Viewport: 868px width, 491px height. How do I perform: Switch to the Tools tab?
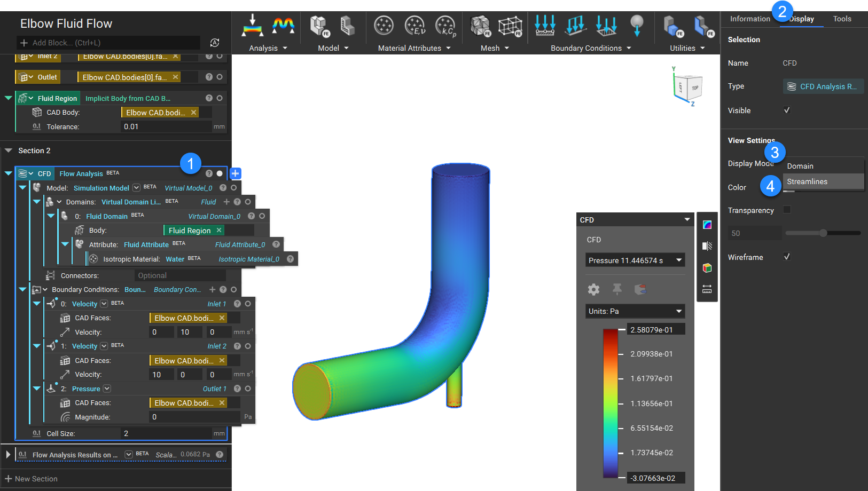tap(842, 19)
